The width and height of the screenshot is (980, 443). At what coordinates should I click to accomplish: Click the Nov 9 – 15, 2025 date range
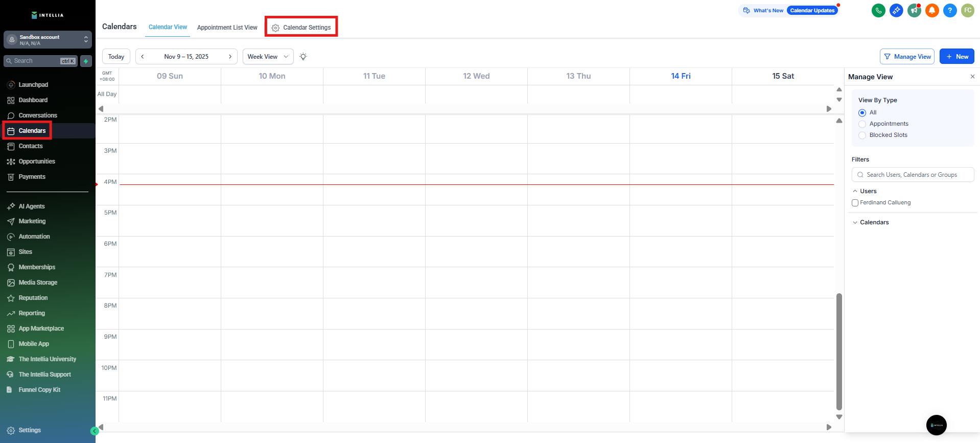(186, 57)
